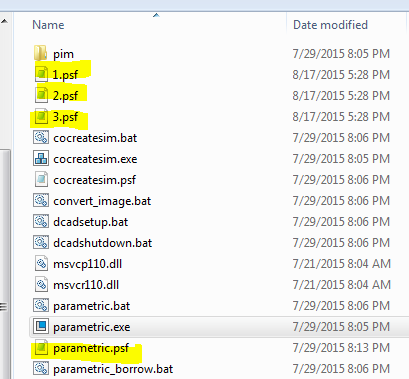Viewport: 409px width, 379px height.
Task: Click the pim folder's date 7/29/2015 8:05 PM
Action: click(341, 54)
